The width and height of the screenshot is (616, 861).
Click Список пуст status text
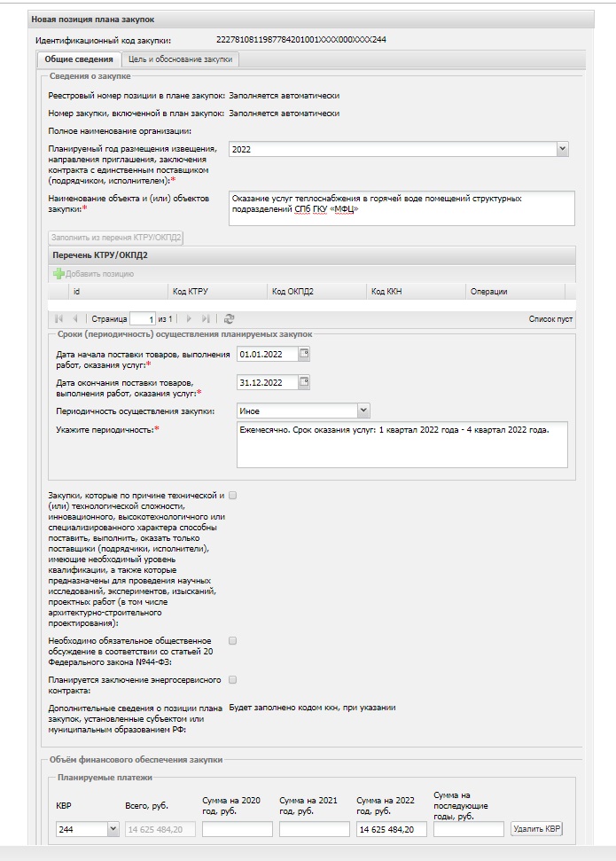point(550,319)
